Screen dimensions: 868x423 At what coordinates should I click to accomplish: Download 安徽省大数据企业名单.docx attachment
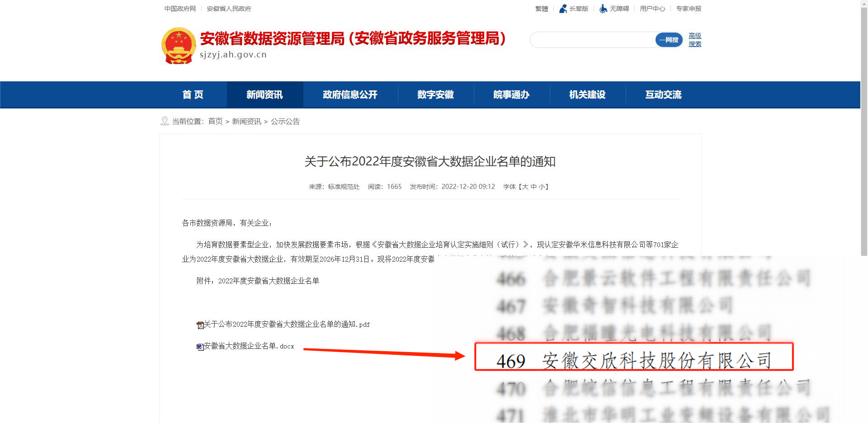(x=249, y=346)
